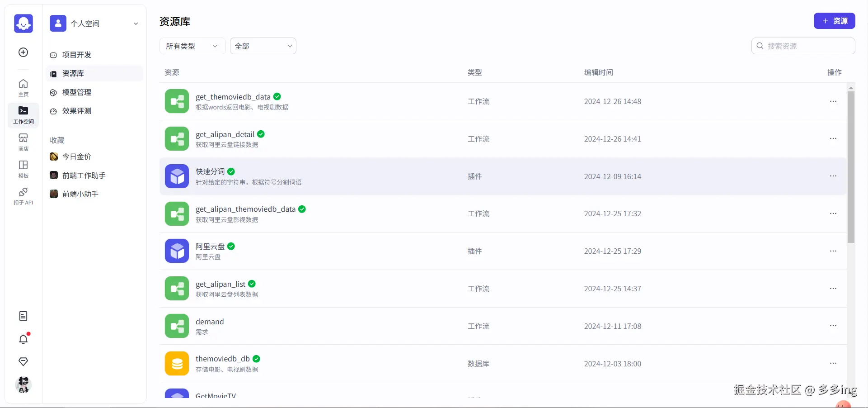Open more actions for 快速分词 plugin

833,176
